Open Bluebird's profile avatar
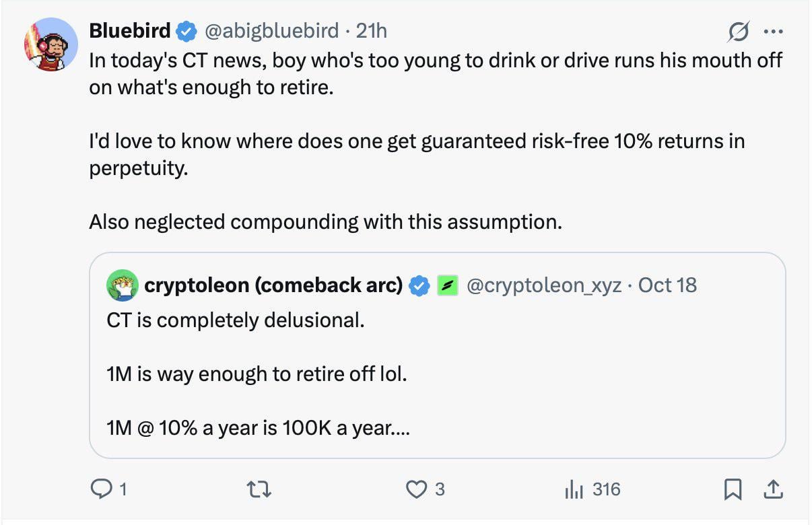 pyautogui.click(x=51, y=45)
